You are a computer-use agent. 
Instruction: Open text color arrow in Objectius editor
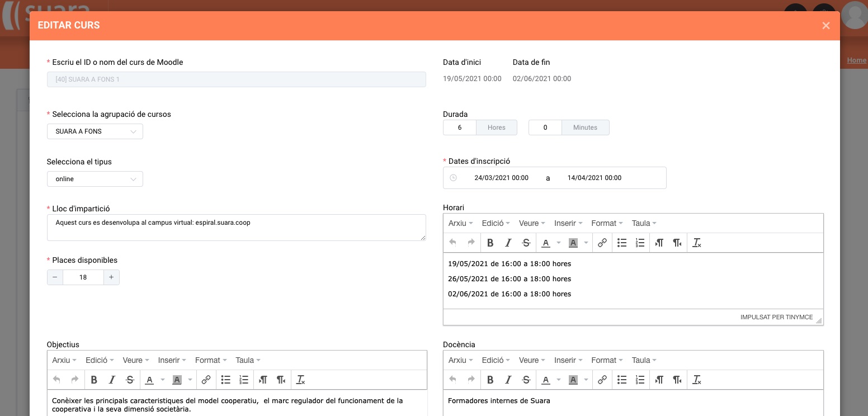pyautogui.click(x=162, y=380)
